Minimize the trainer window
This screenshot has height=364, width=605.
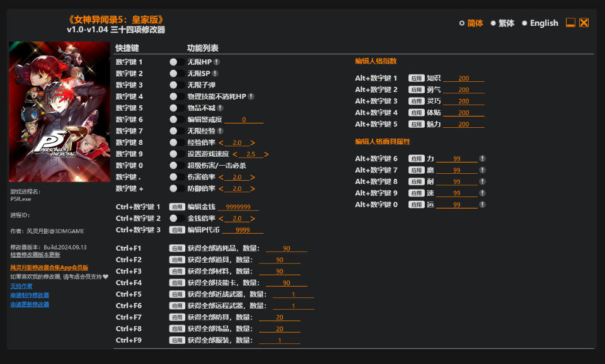click(x=570, y=23)
